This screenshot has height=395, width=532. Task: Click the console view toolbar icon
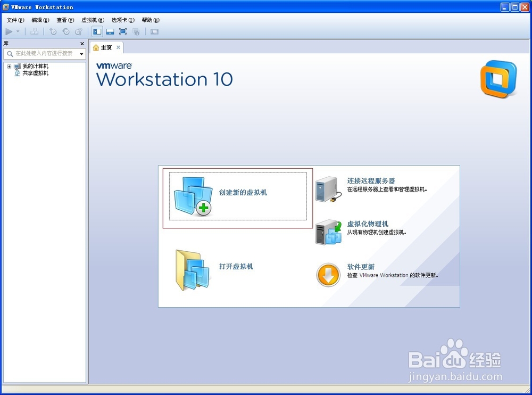pyautogui.click(x=154, y=31)
